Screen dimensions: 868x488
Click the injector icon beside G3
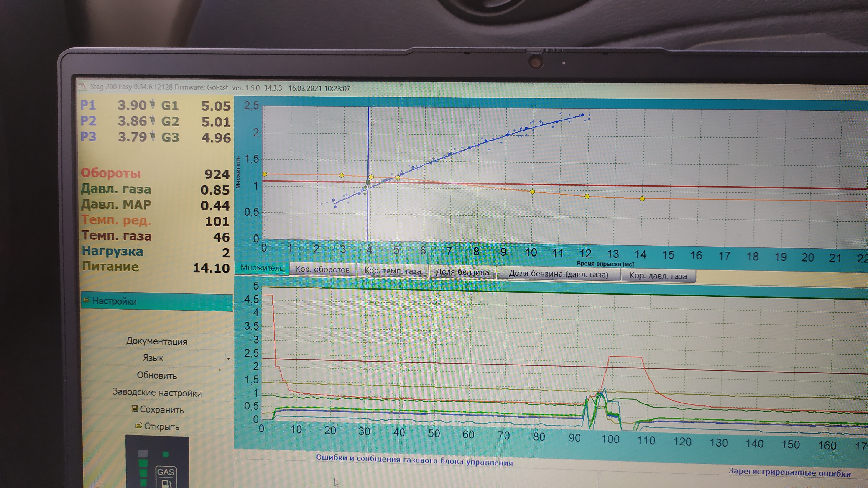tap(153, 136)
